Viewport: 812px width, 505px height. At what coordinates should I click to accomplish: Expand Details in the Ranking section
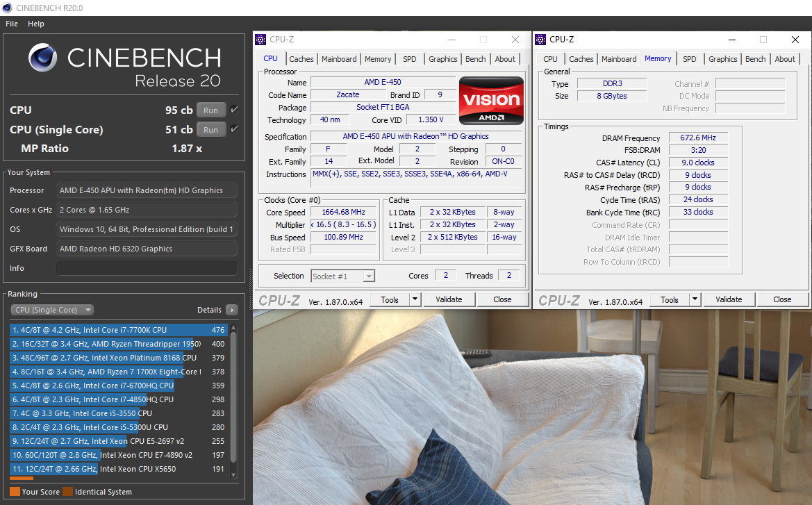(232, 309)
